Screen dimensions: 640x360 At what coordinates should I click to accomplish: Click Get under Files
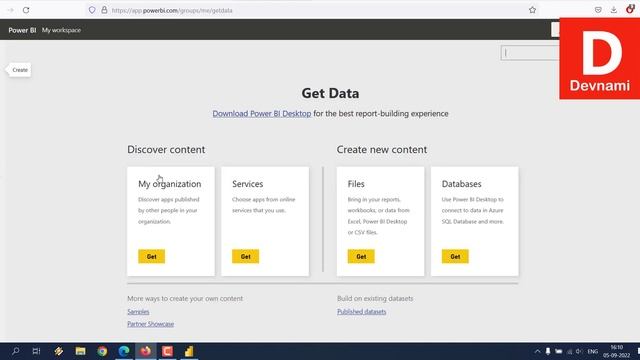(x=361, y=256)
